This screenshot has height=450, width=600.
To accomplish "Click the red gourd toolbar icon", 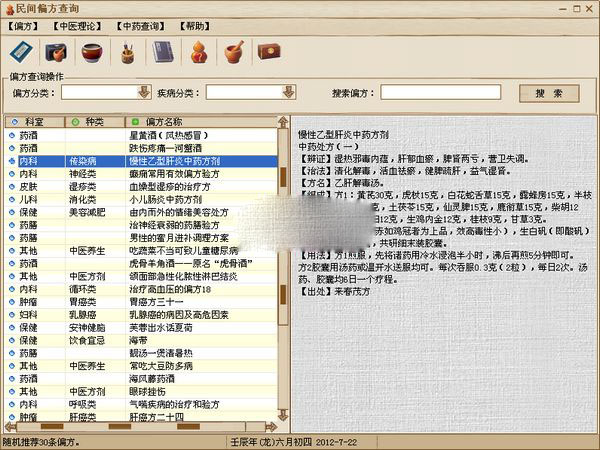I will pos(198,50).
